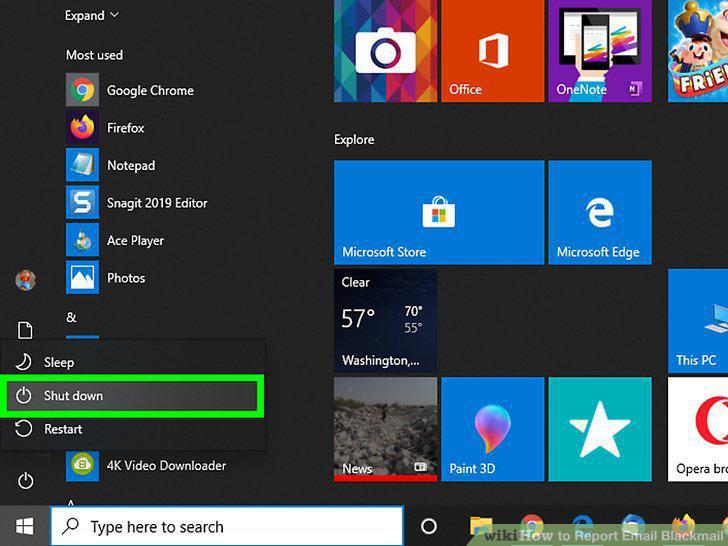Screen dimensions: 728x546
Task: Open the OneNote tile
Action: pos(600,51)
